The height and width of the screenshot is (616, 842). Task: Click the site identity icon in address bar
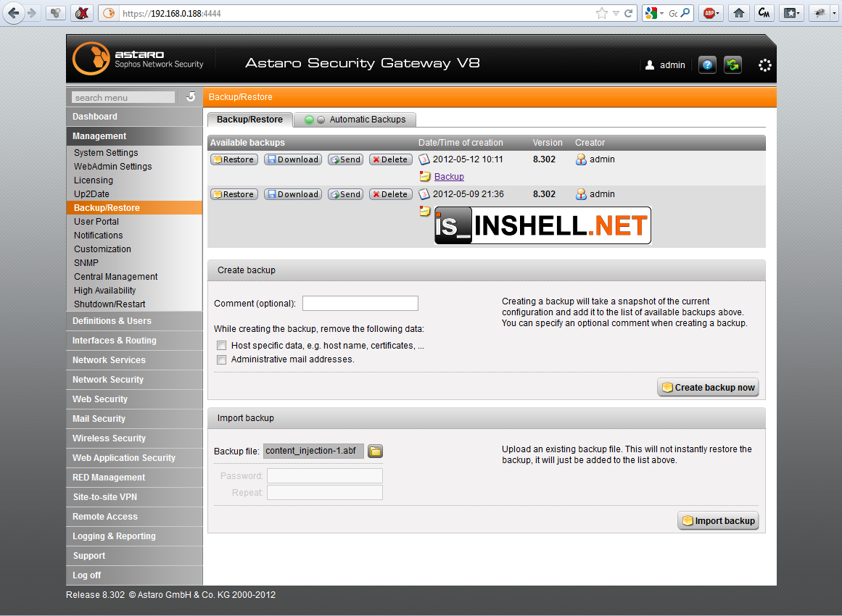109,13
